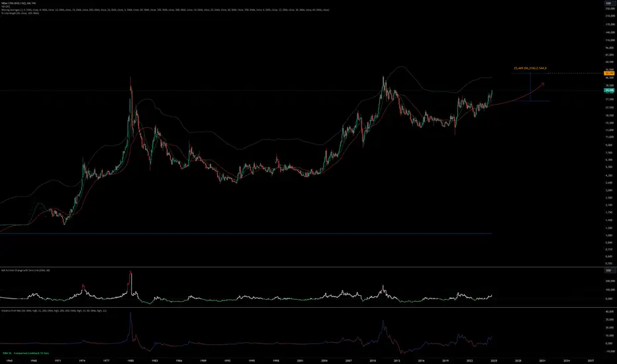This screenshot has height=364, width=617.
Task: Select the Vol (20) indicator legend
Action: click(5, 7)
